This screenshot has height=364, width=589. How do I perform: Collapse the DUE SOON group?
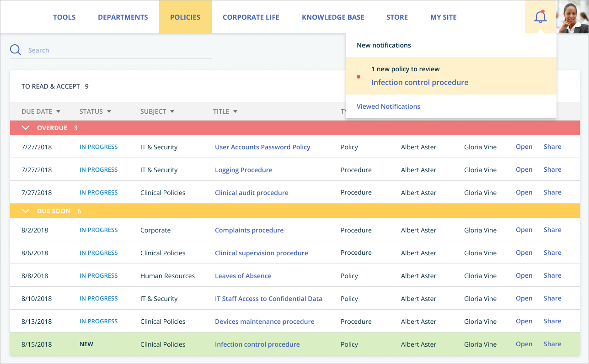coord(26,211)
